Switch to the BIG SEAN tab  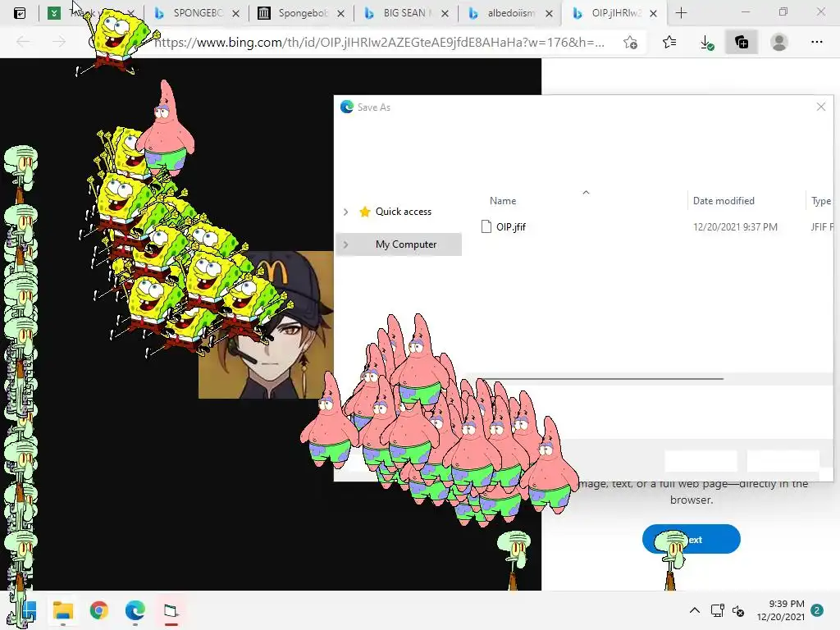coord(405,13)
